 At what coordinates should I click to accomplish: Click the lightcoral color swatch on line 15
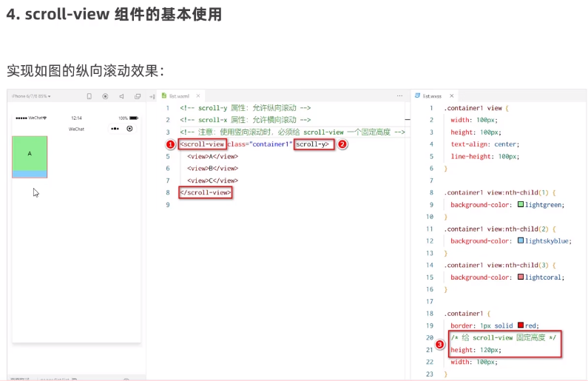click(521, 277)
